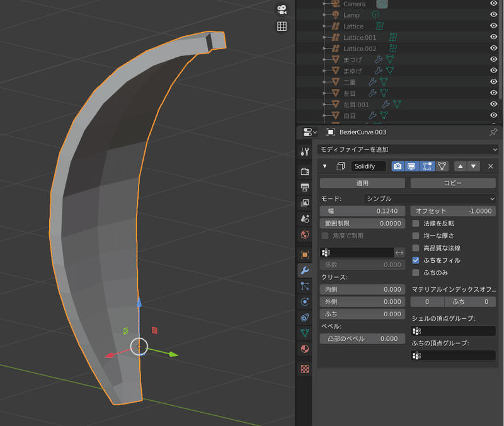Open the World properties tab
The image size is (504, 426).
[305, 235]
